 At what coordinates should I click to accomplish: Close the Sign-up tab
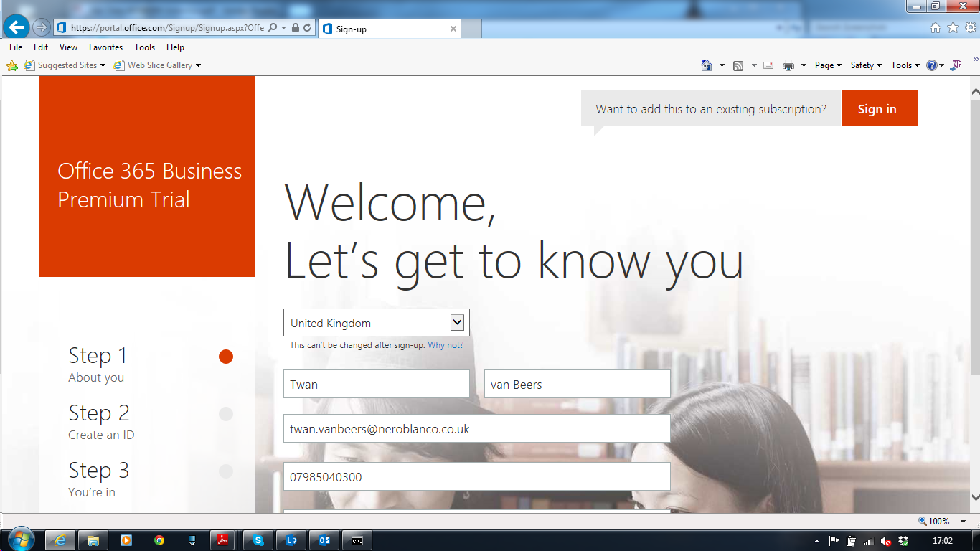click(x=453, y=29)
